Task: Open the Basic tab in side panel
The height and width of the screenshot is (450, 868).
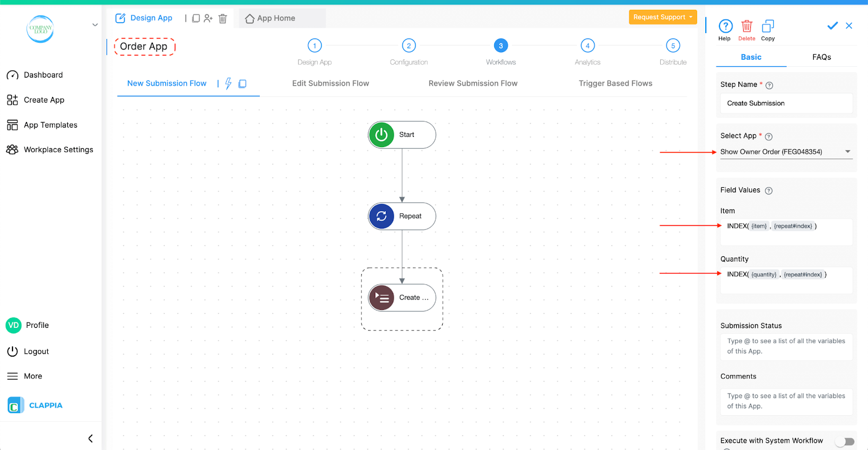Action: 751,57
